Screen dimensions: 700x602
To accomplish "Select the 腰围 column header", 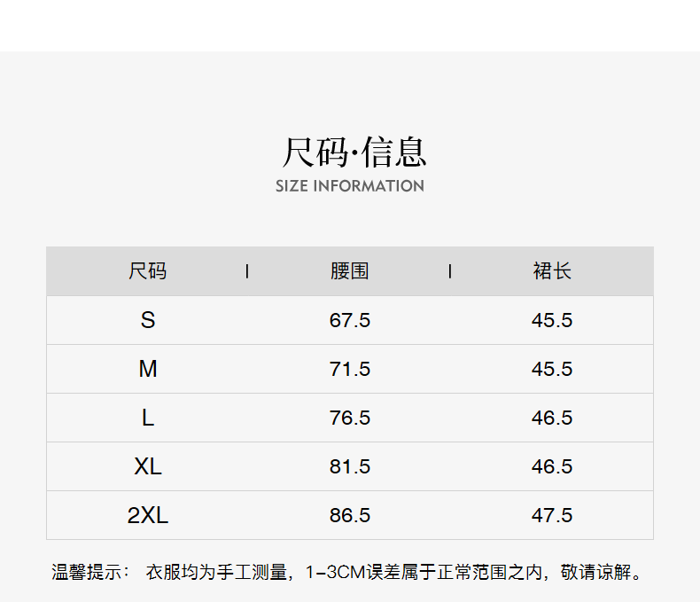I will click(x=349, y=271).
